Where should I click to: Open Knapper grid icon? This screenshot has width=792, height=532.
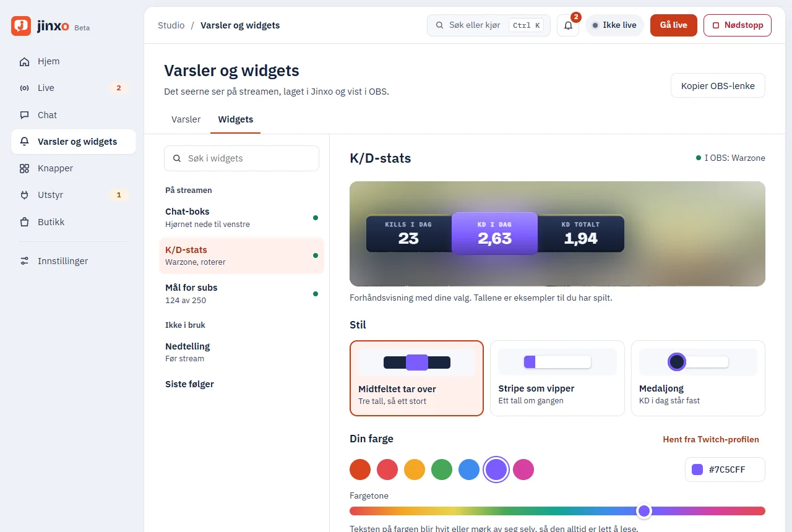(25, 168)
